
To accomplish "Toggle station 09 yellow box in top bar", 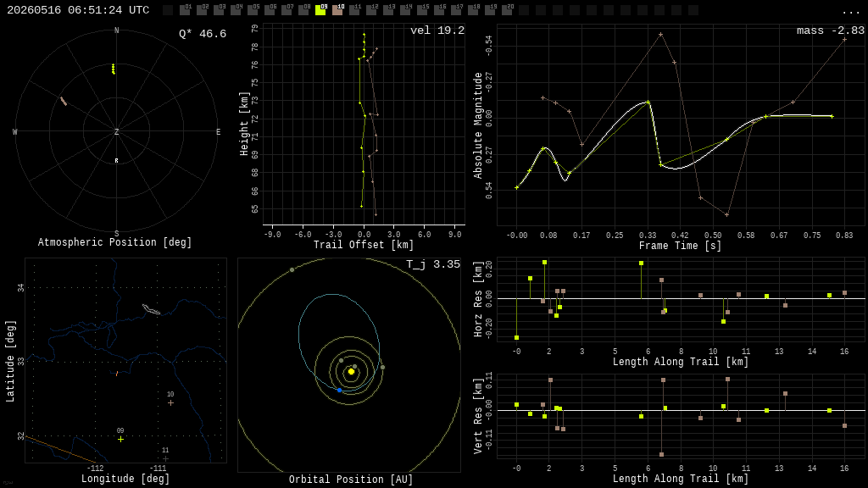I will (320, 10).
